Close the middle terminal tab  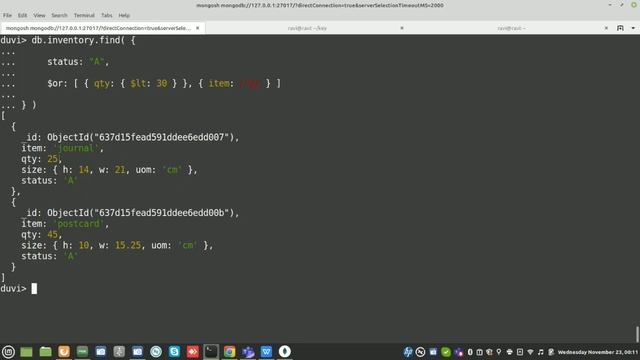point(402,28)
